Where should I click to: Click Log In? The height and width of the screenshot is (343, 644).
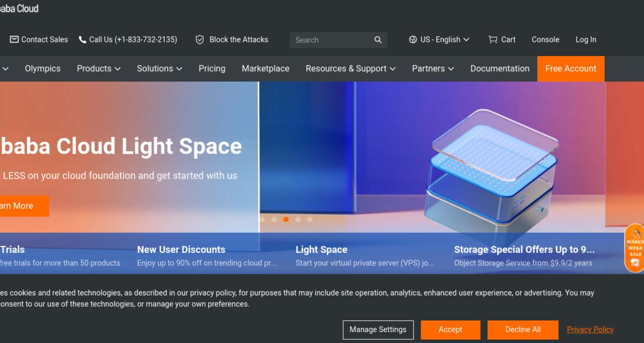pyautogui.click(x=586, y=40)
